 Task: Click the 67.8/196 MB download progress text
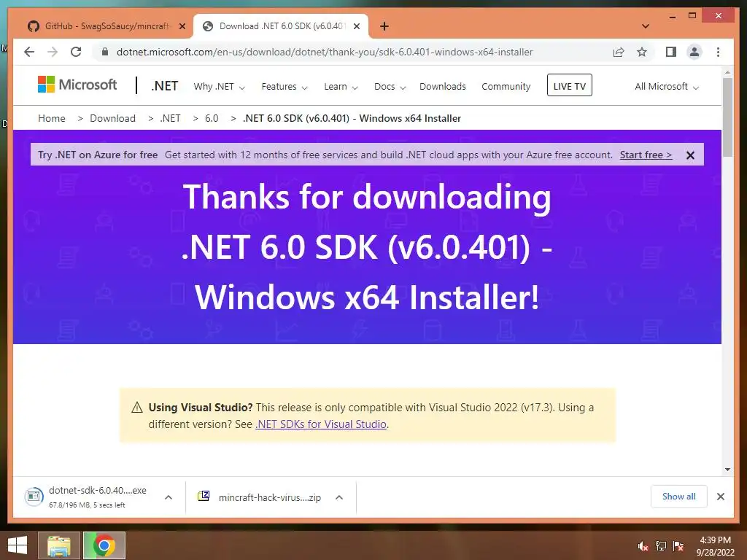87,505
